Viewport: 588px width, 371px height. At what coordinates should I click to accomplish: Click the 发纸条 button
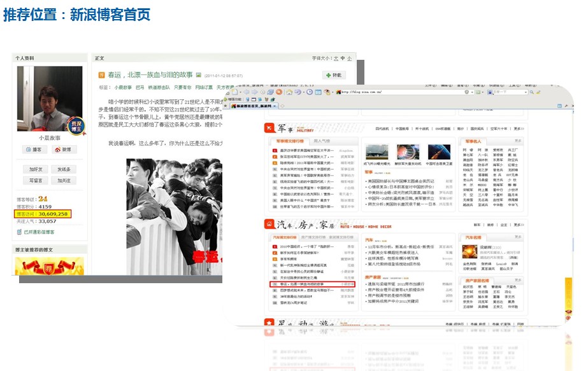[x=64, y=169]
